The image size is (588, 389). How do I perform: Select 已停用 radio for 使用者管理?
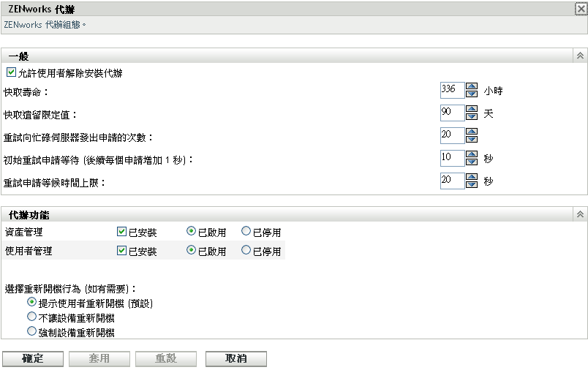point(246,249)
